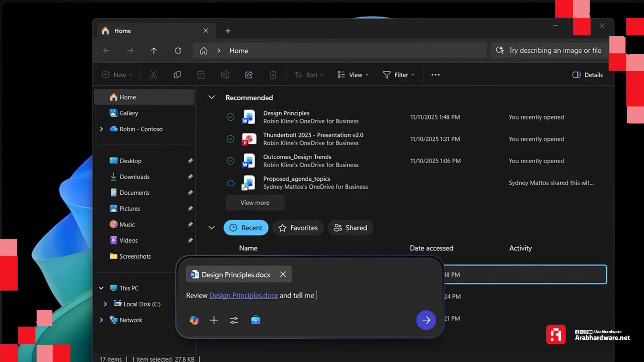The width and height of the screenshot is (644, 362).
Task: Send the prompt with the arrow button
Action: tap(426, 320)
